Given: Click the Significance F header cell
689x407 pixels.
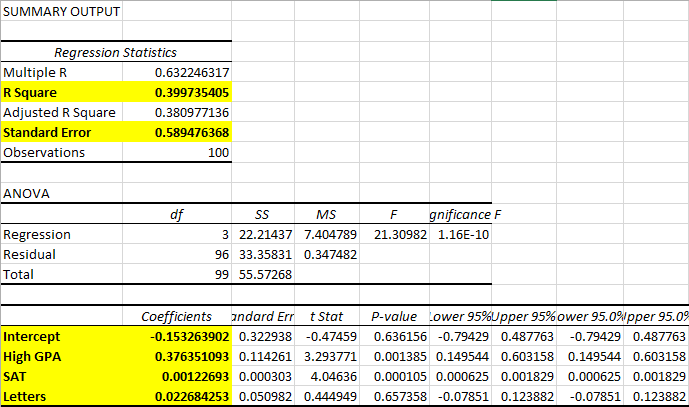Looking at the screenshot, I should coord(461,214).
